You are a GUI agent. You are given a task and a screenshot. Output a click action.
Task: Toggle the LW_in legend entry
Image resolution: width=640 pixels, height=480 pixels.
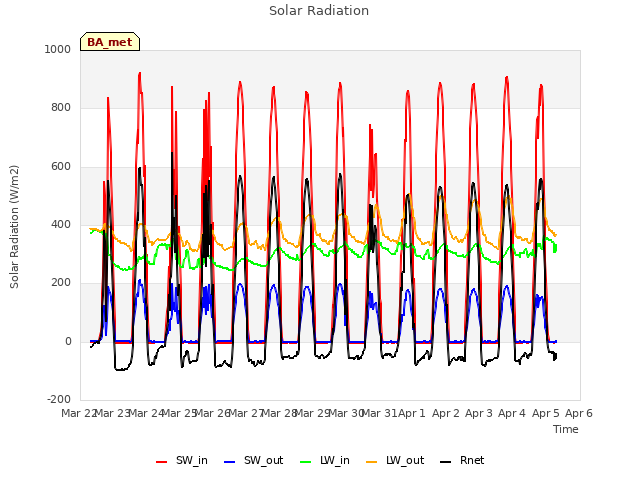click(325, 460)
